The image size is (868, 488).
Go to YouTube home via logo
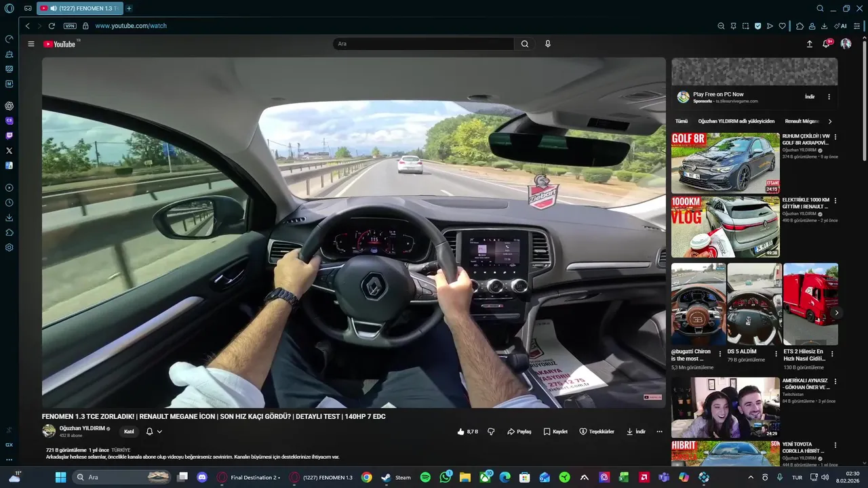[x=60, y=44]
